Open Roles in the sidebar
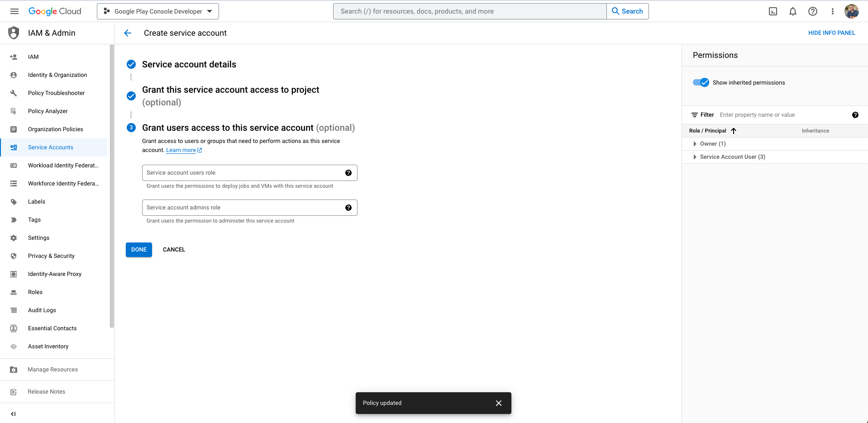The width and height of the screenshot is (868, 423). pyautogui.click(x=54, y=292)
